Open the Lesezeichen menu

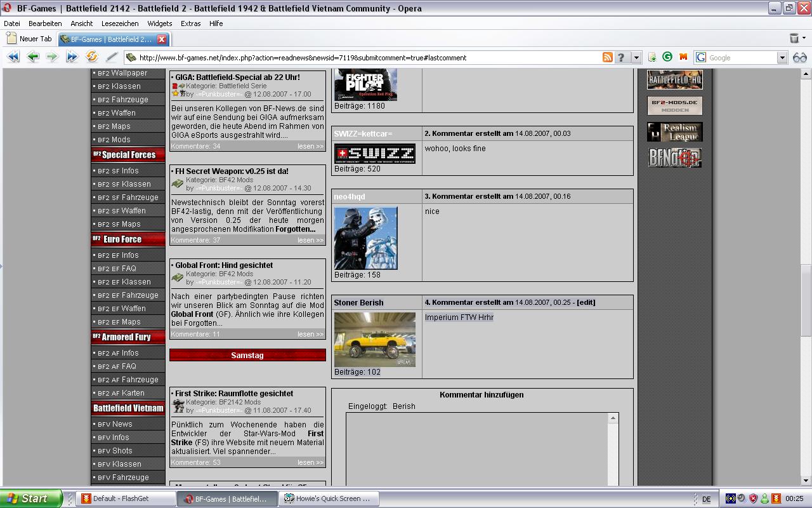[120, 23]
